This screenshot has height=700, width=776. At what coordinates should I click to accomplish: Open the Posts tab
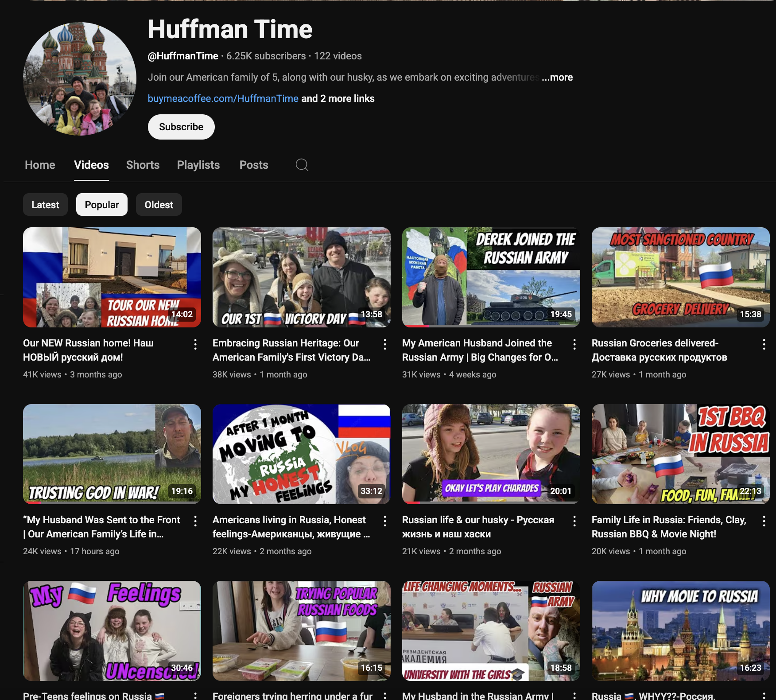tap(254, 165)
